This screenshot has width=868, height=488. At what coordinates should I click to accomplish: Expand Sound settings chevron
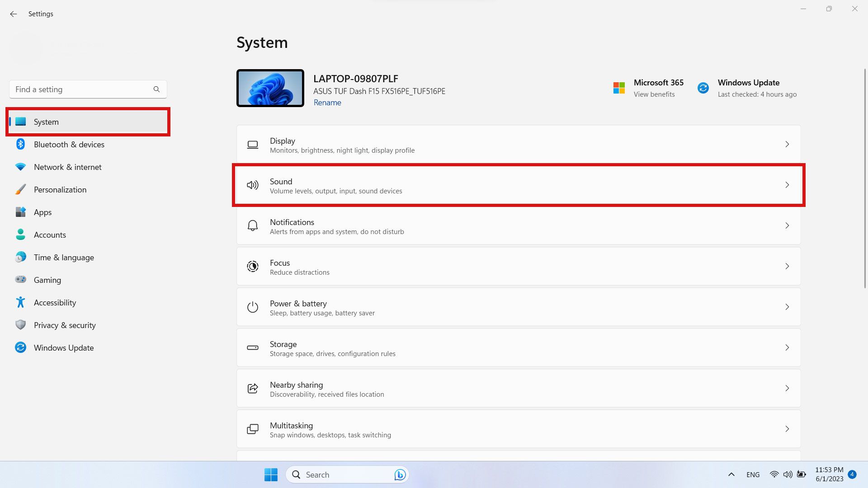click(787, 185)
